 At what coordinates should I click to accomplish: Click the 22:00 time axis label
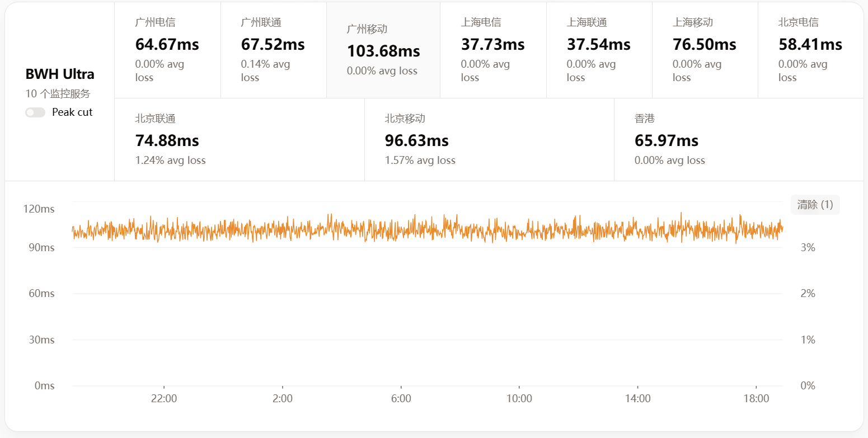click(x=164, y=399)
